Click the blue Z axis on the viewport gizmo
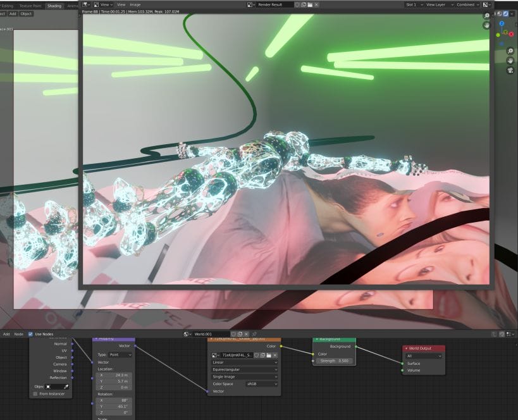The image size is (518, 420). (x=502, y=23)
